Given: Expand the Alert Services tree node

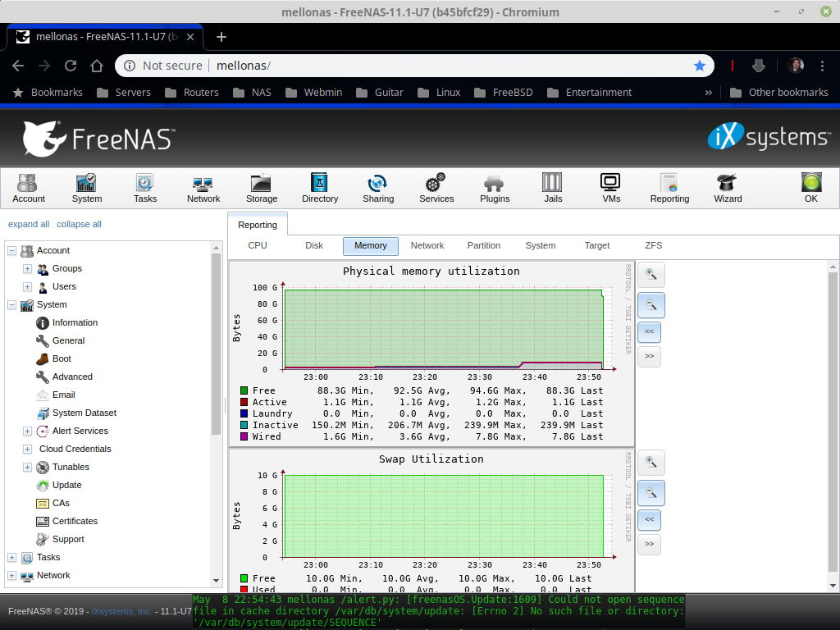Looking at the screenshot, I should point(27,431).
